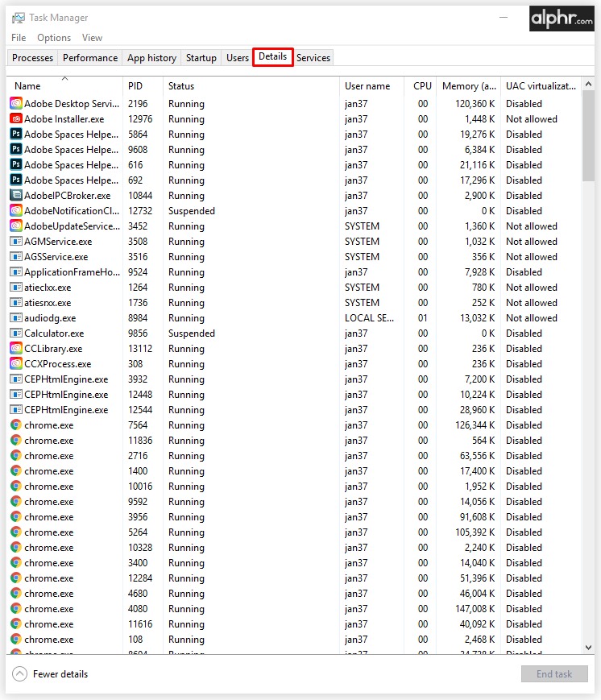Click the vertical scrollbar thumb
Image resolution: width=601 pixels, height=700 pixels.
pos(588,136)
